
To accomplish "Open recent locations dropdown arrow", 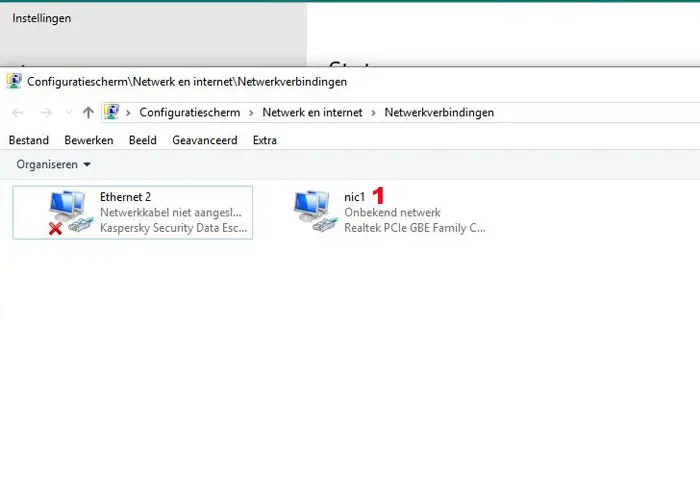I will (68, 113).
